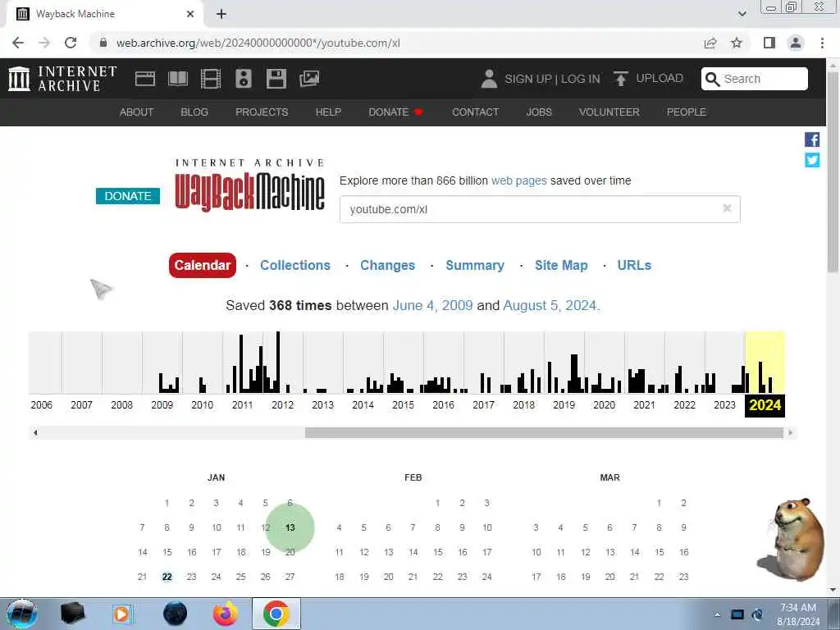Follow the 'web pages' link
The width and height of the screenshot is (840, 630).
pos(519,180)
